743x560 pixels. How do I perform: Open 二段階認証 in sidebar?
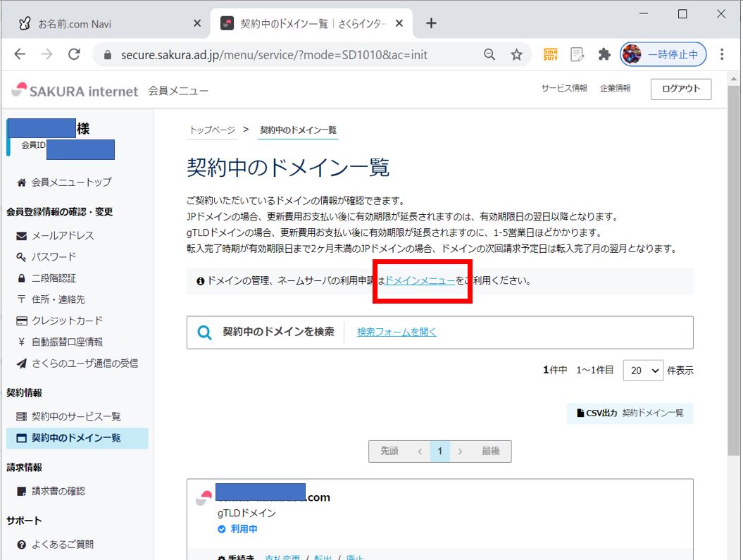coord(54,278)
